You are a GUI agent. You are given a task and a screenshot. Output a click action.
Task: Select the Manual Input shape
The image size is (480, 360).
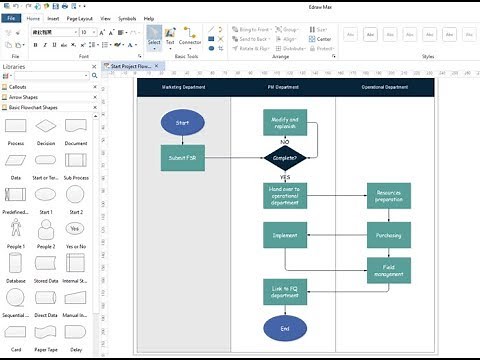[76, 298]
